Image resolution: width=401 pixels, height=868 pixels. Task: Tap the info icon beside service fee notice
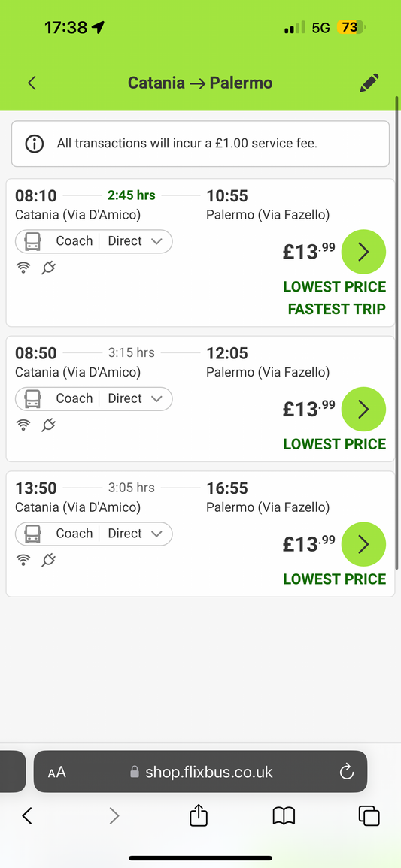tap(35, 144)
